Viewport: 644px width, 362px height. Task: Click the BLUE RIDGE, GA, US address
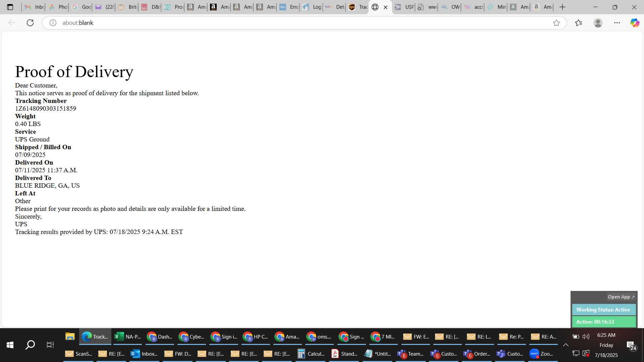tap(47, 186)
